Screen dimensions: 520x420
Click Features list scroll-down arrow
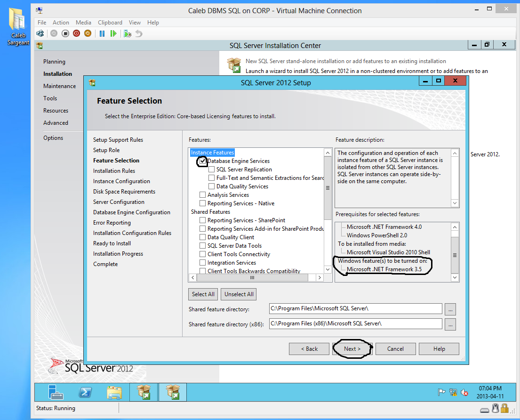[x=328, y=269]
